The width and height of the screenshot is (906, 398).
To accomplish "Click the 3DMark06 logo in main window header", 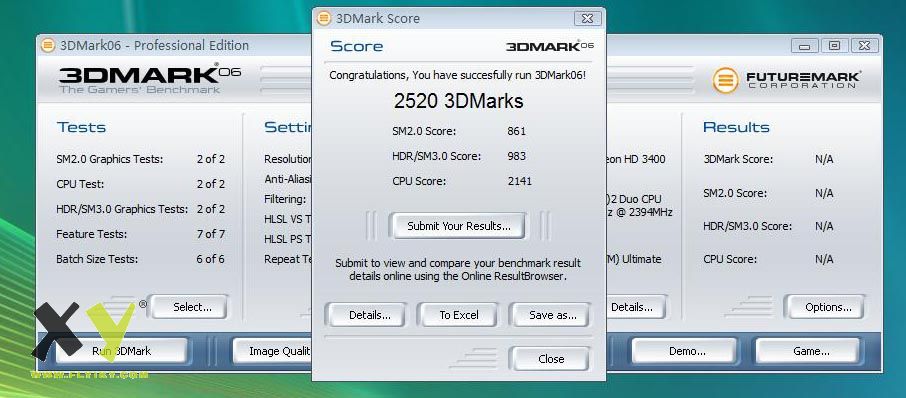I will coord(150,80).
